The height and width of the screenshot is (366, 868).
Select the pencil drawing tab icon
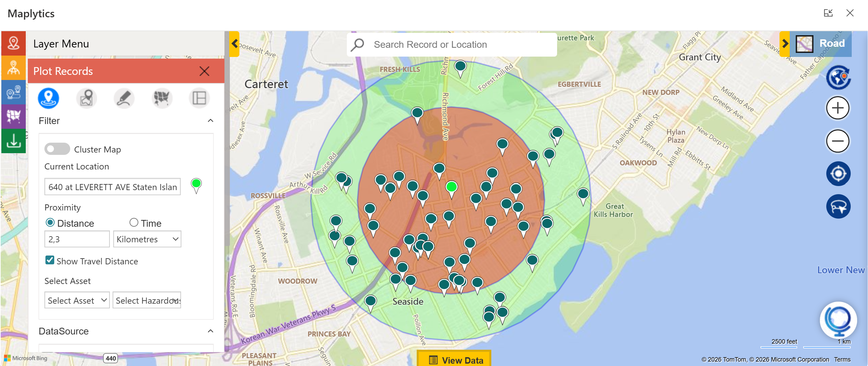(x=124, y=98)
